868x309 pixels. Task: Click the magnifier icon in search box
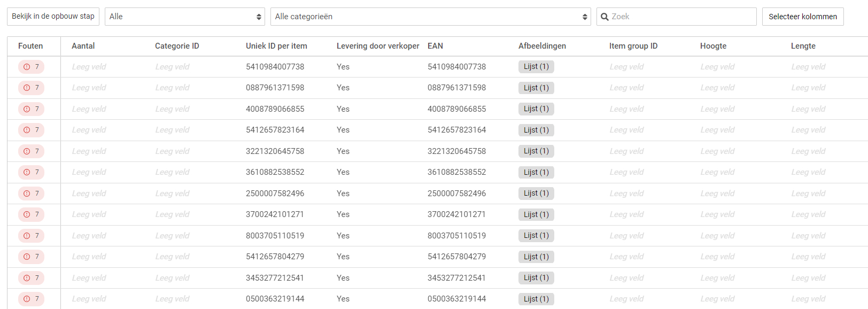605,17
